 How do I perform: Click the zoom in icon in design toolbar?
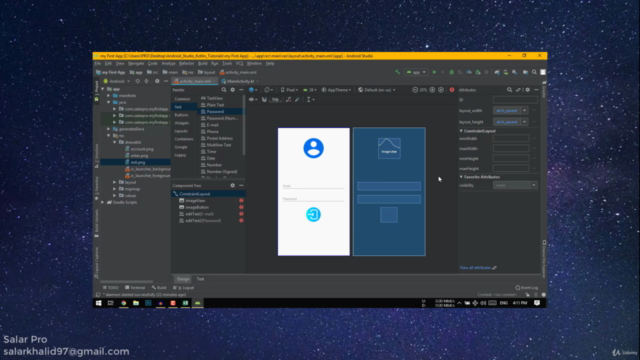point(432,90)
